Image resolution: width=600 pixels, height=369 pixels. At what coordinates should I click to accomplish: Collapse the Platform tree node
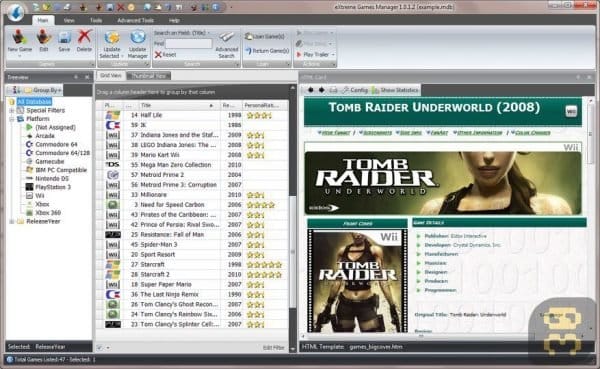12,119
